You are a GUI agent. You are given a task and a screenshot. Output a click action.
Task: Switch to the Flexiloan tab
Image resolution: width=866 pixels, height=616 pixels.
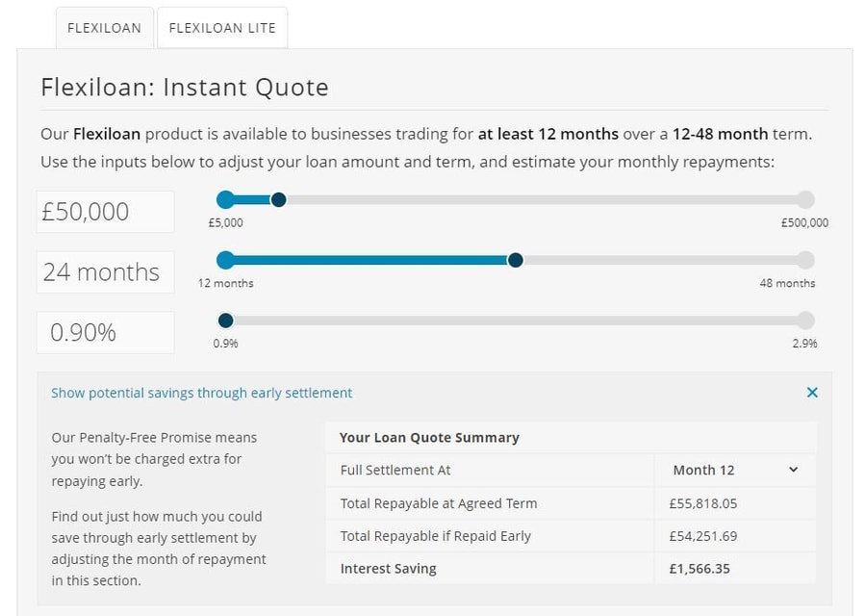(104, 28)
